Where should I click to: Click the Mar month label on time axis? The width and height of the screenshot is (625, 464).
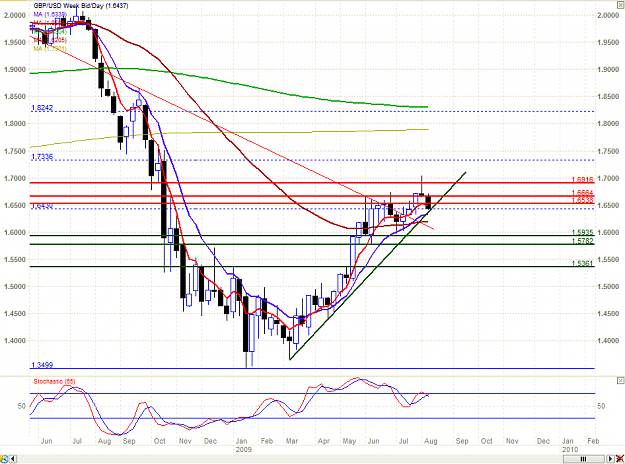pos(292,441)
